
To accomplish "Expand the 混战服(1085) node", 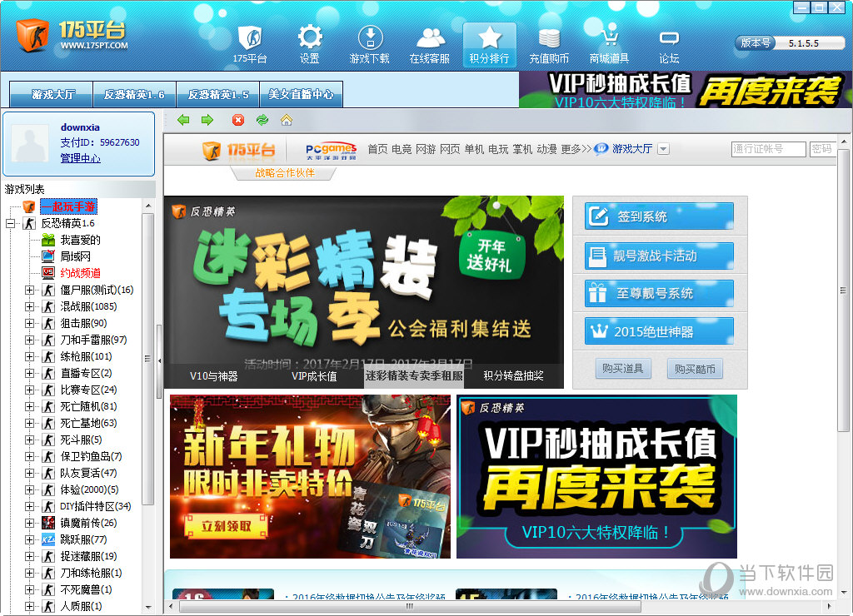I will (x=30, y=306).
